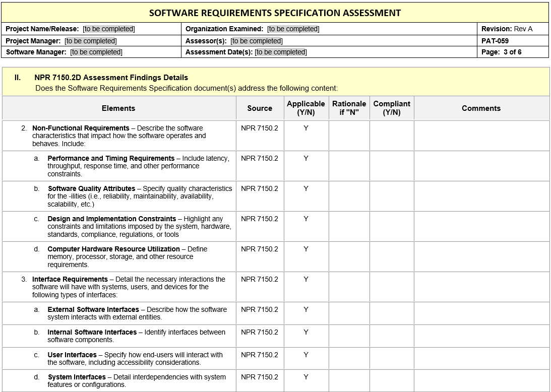This screenshot has height=392, width=551.
Task: Click the Assessment Date(s) placeholder field
Action: (x=281, y=52)
